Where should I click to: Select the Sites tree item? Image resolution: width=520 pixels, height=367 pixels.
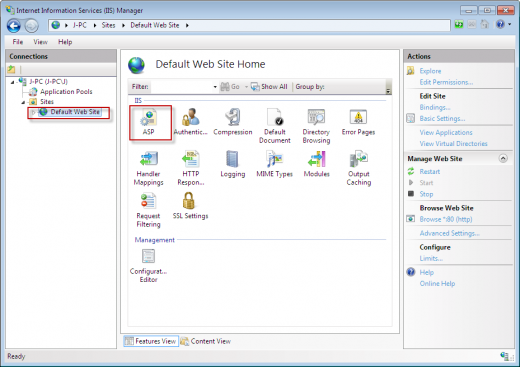47,102
